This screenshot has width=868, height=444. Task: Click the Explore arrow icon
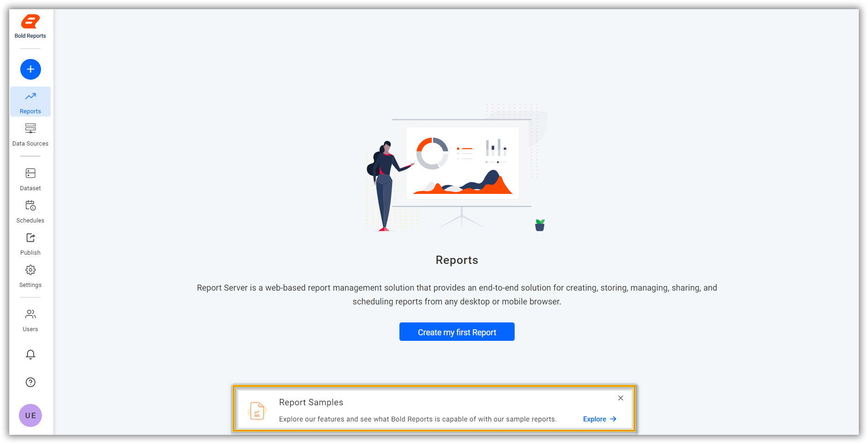[x=613, y=419]
